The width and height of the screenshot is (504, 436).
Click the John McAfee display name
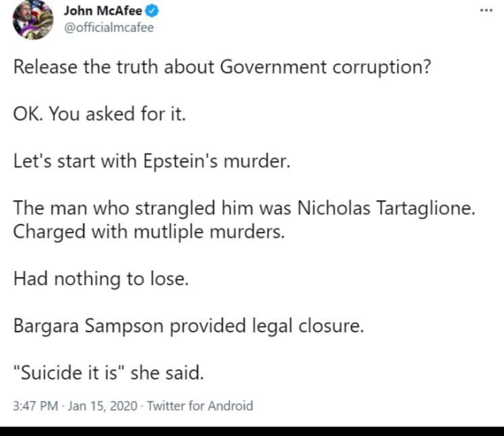tap(103, 10)
